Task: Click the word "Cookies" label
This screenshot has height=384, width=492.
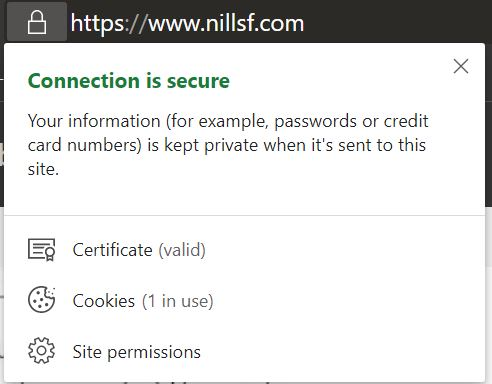Action: tap(104, 301)
